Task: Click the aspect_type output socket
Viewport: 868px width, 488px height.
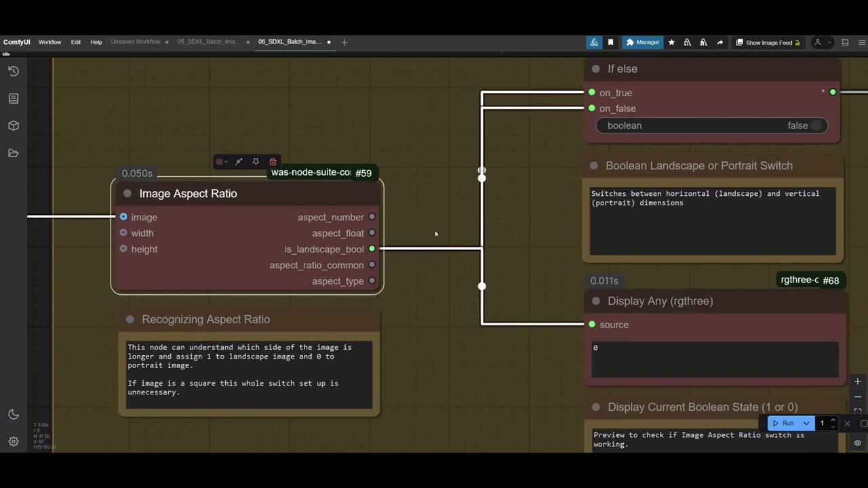Action: 372,281
